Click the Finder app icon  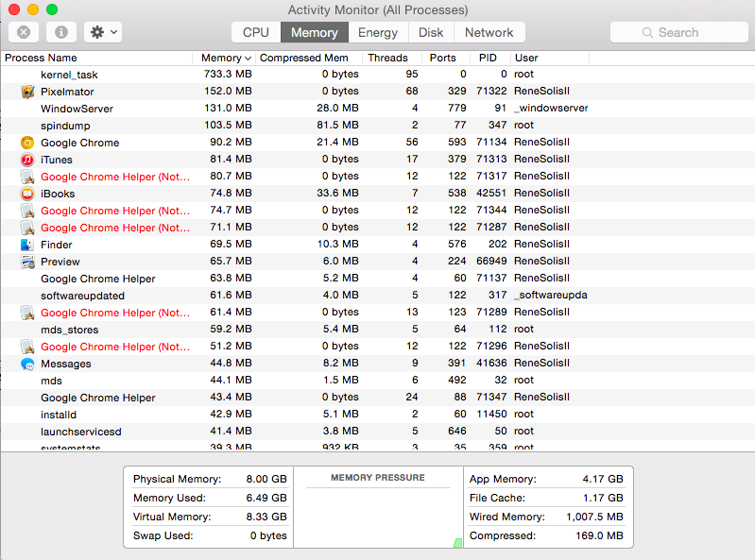coord(27,245)
